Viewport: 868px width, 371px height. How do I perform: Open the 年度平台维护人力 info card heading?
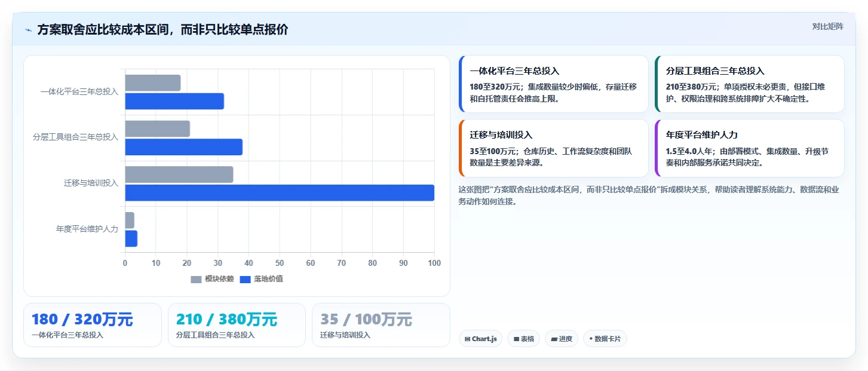pos(701,135)
